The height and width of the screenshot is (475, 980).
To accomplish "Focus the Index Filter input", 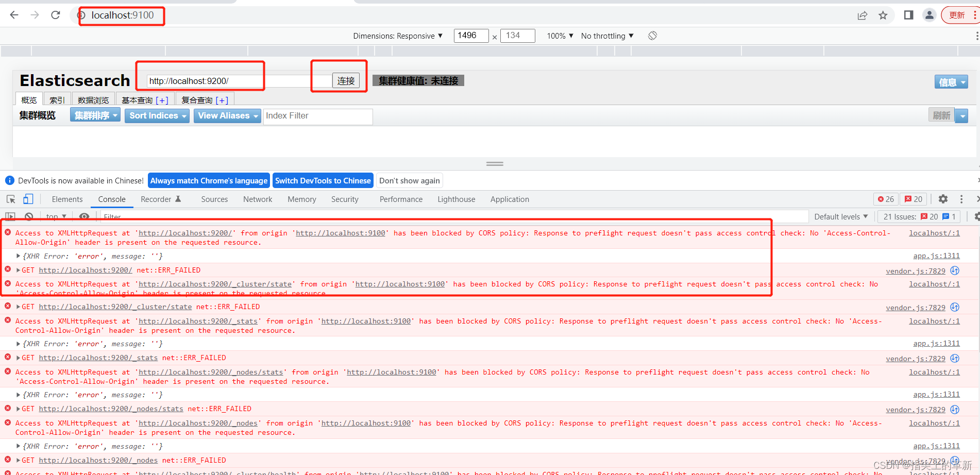I will point(318,116).
